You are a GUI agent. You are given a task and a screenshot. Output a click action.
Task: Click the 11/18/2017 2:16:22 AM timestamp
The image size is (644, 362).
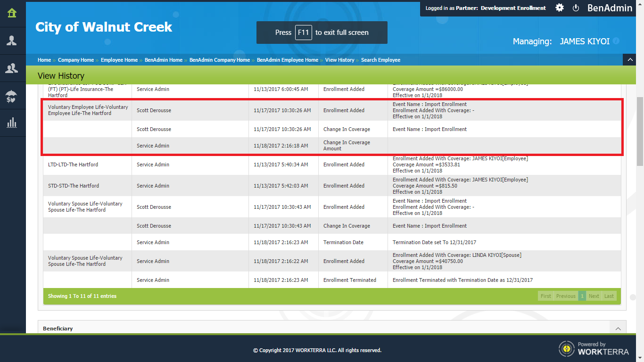coord(281,261)
